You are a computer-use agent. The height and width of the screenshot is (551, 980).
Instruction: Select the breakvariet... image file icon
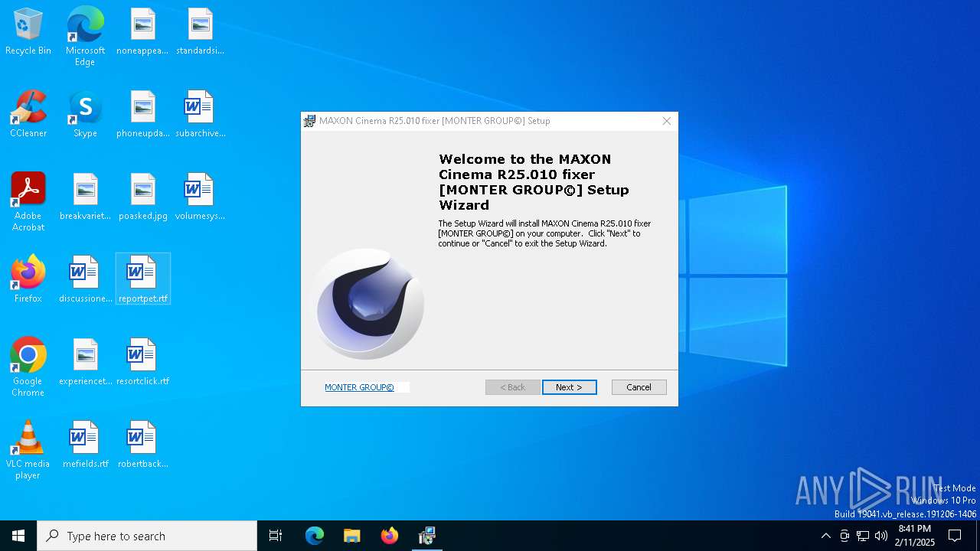coord(85,197)
